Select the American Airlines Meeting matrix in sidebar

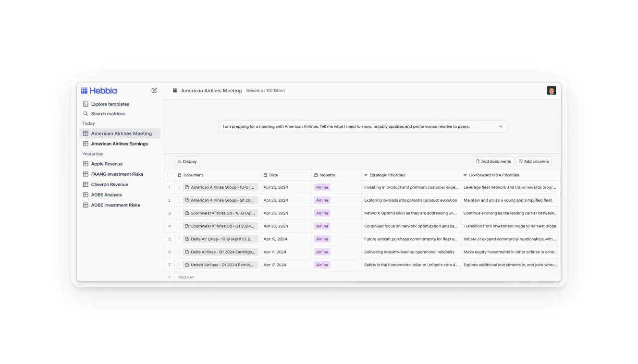click(x=120, y=133)
